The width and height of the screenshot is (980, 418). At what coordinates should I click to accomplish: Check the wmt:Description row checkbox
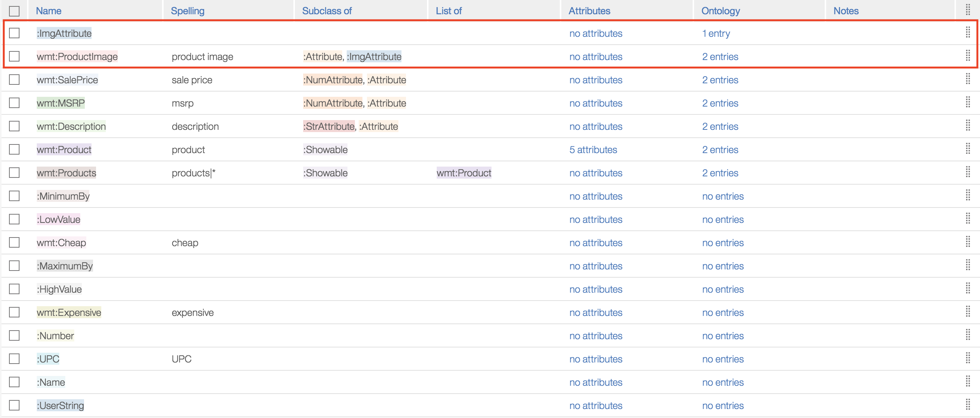pos(15,126)
